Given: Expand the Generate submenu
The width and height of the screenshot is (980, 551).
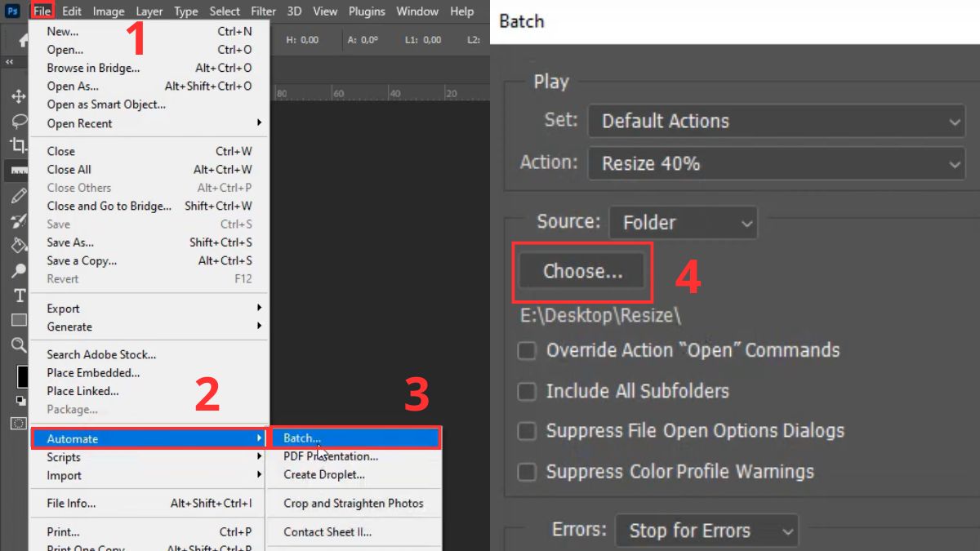Looking at the screenshot, I should click(149, 327).
